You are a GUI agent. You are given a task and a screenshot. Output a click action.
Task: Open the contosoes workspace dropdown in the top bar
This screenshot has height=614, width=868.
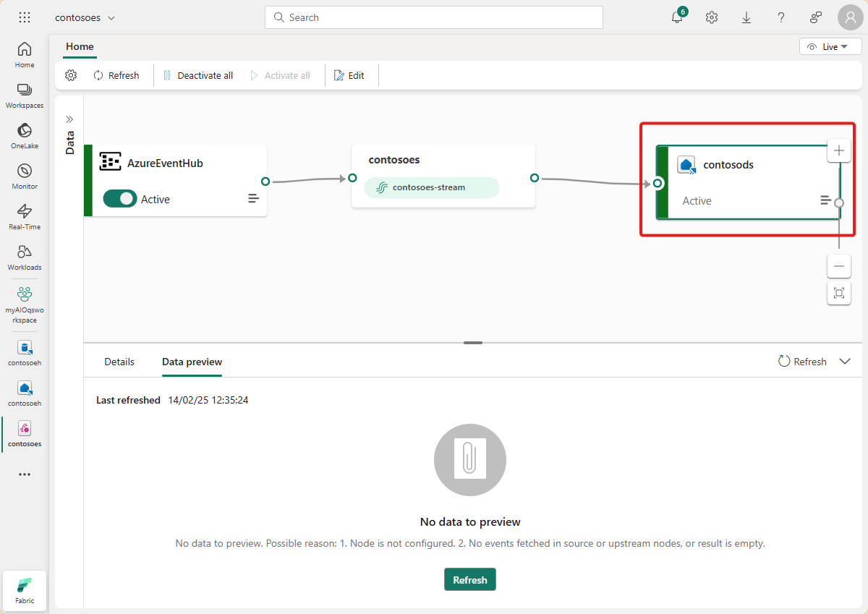(85, 17)
